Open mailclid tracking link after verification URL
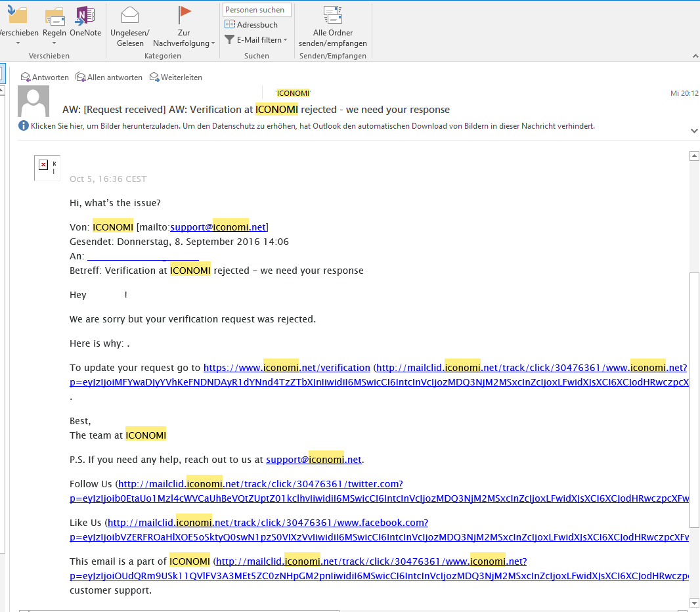Screen dimensions: 700x612 coord(531,368)
